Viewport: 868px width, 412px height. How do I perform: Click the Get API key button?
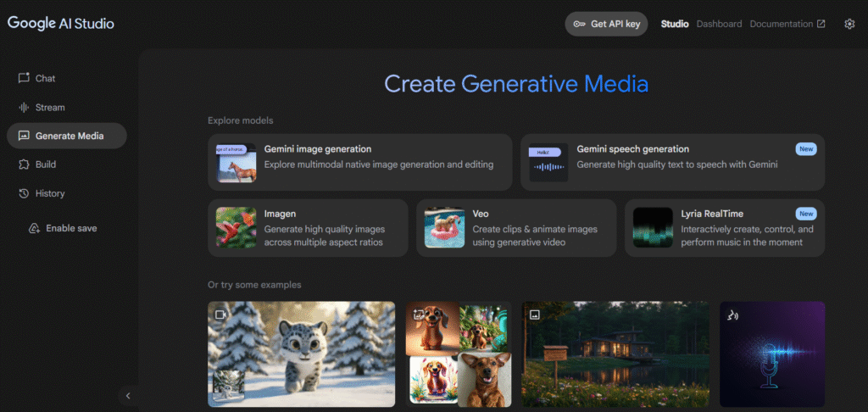[606, 24]
